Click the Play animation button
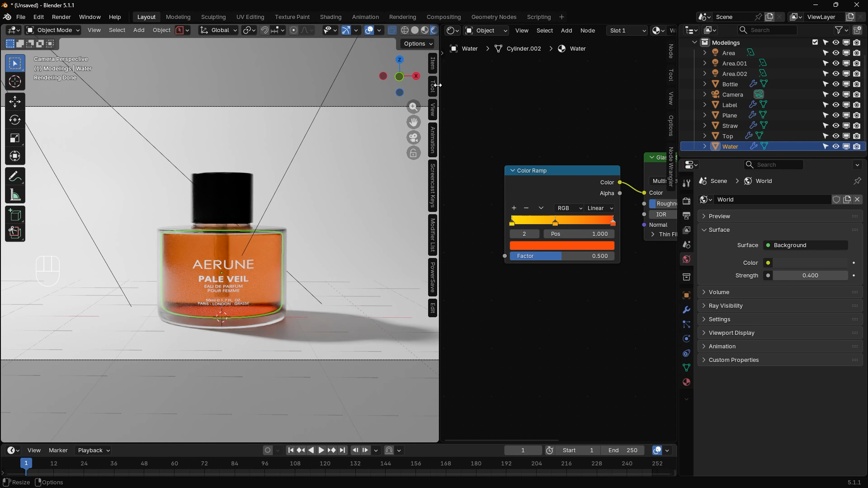868x488 pixels. (321, 450)
